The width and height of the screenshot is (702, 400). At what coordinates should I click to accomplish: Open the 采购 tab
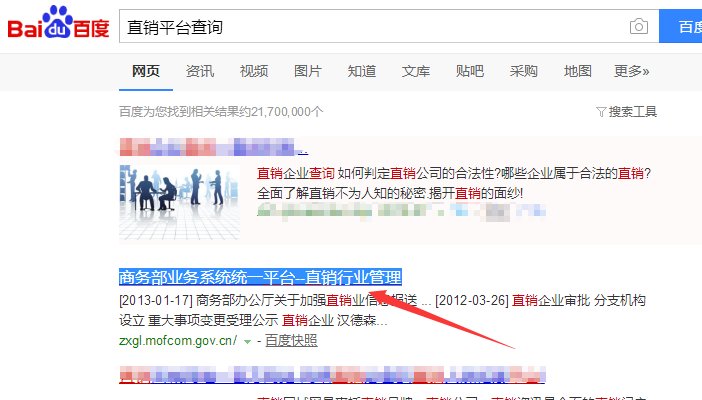point(523,71)
